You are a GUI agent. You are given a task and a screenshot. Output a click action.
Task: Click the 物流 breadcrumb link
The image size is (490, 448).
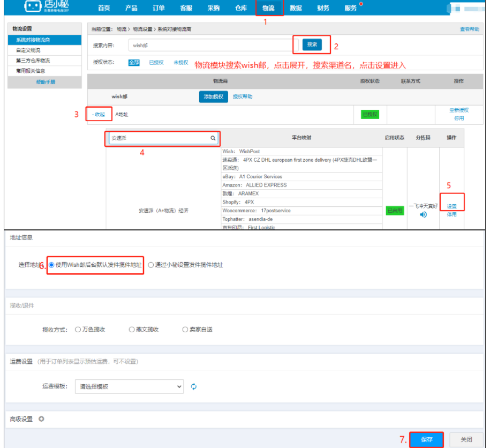point(122,29)
